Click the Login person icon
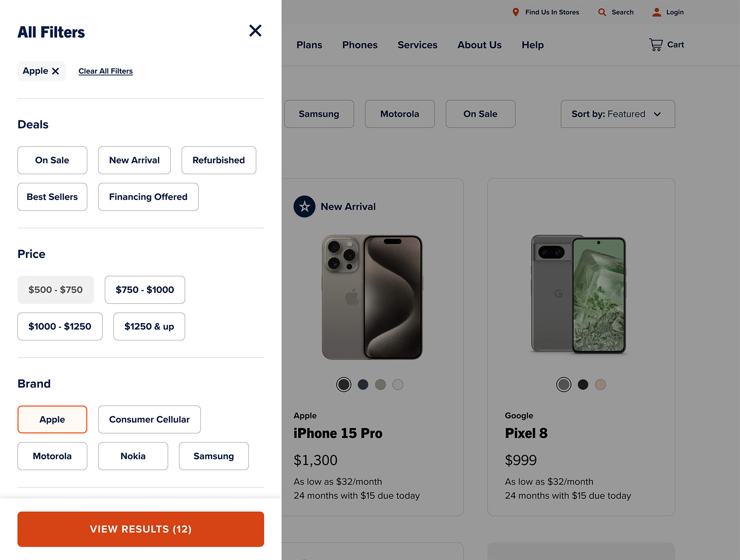This screenshot has width=740, height=560. click(x=657, y=12)
